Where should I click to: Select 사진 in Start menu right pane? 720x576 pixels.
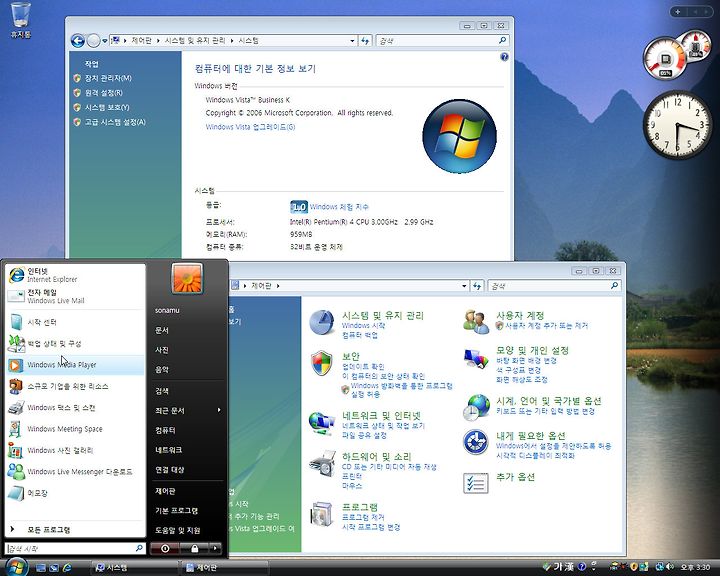(162, 350)
